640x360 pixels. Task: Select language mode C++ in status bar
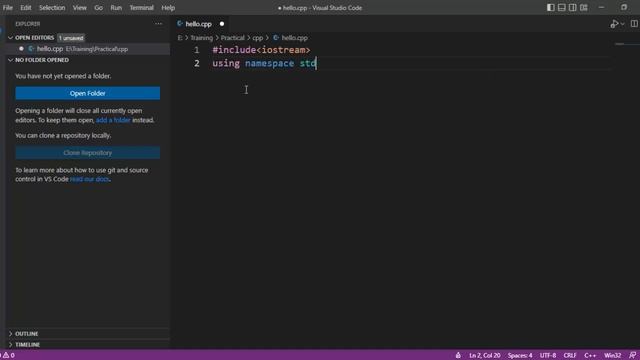click(x=590, y=356)
